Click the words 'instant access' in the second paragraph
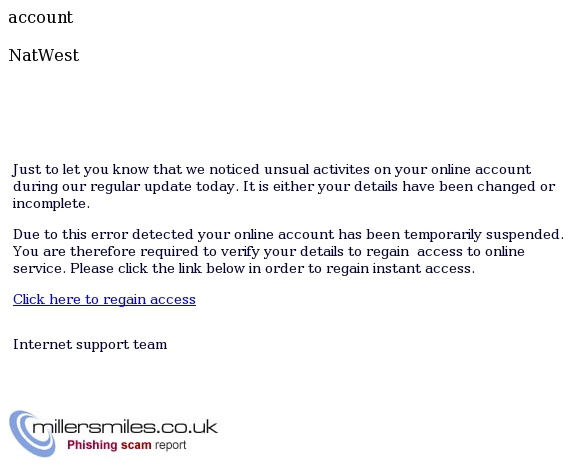The image size is (578, 466). [x=422, y=268]
